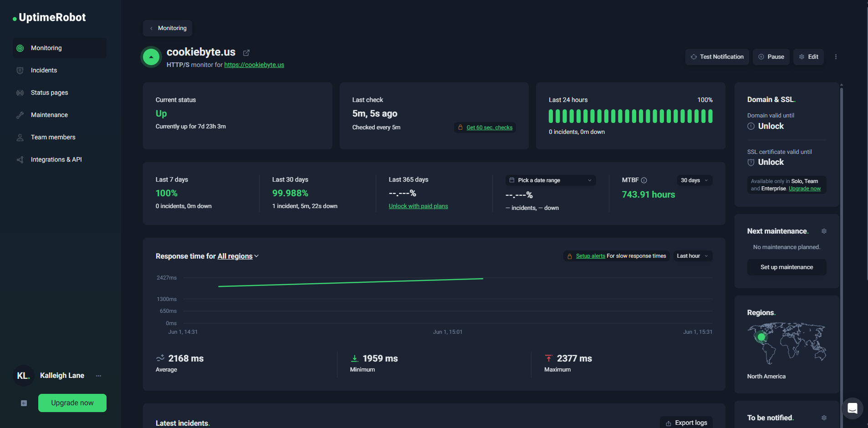Viewport: 868px width, 428px height.
Task: Click Set up maintenance button
Action: coord(786,267)
